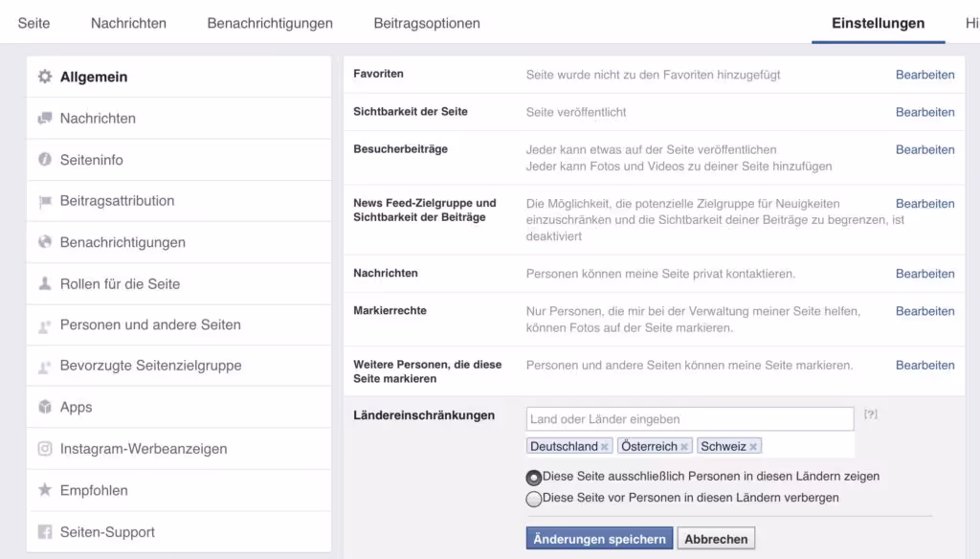
Task: Open Empfohlen in the sidebar
Action: coord(179,490)
